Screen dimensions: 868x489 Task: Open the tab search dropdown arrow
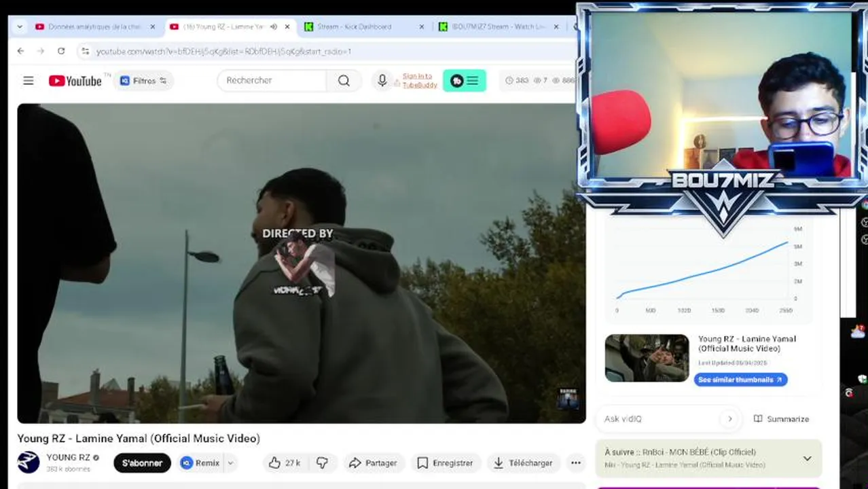click(x=20, y=26)
